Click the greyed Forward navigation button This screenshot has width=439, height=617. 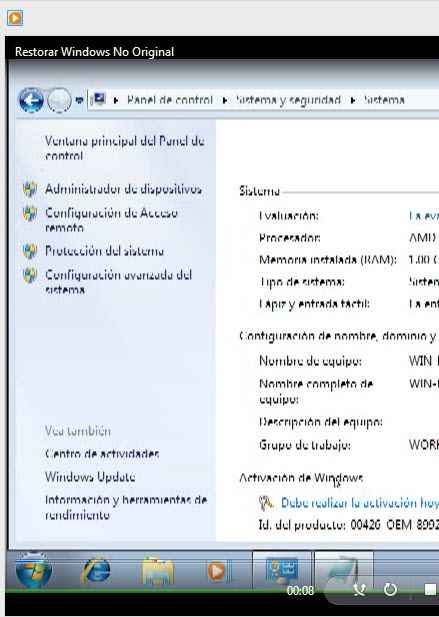pos(59,100)
